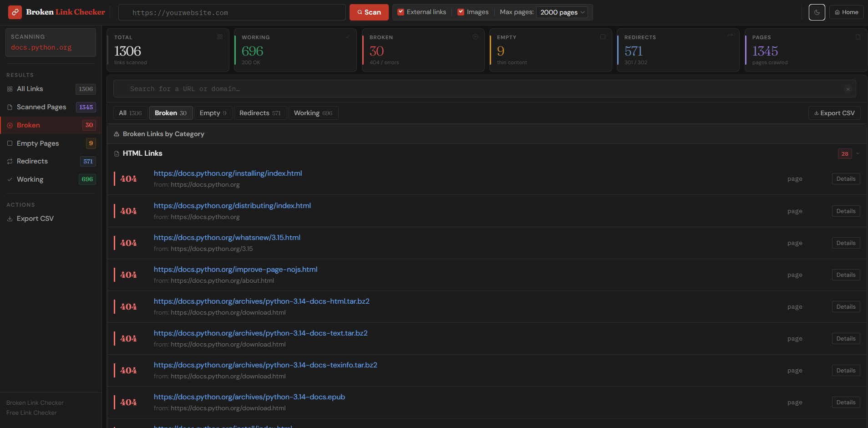Disable the External links checkbox
868x428 pixels.
[x=400, y=12]
